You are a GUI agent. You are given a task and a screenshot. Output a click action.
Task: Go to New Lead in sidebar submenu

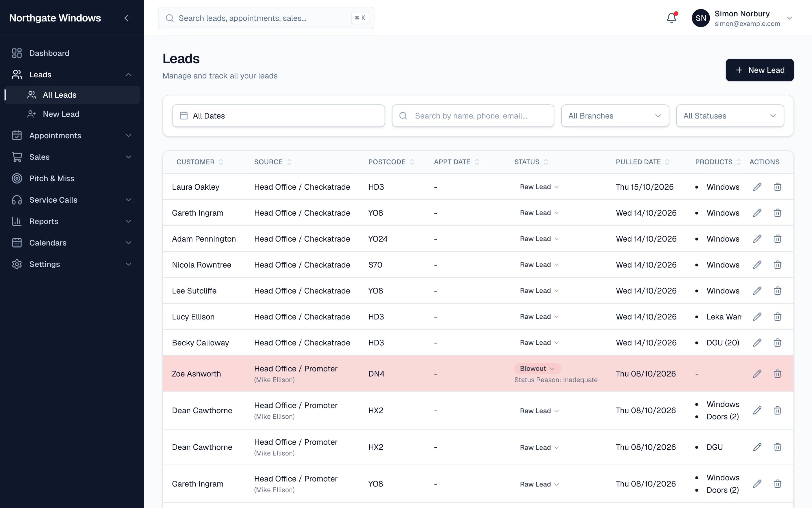(72, 114)
